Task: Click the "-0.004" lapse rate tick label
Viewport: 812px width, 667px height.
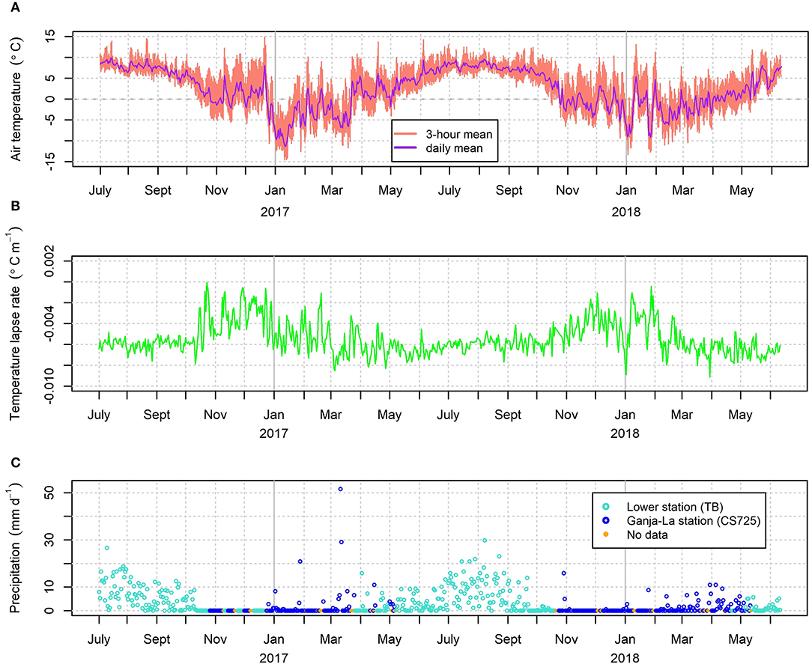Action: click(x=49, y=323)
